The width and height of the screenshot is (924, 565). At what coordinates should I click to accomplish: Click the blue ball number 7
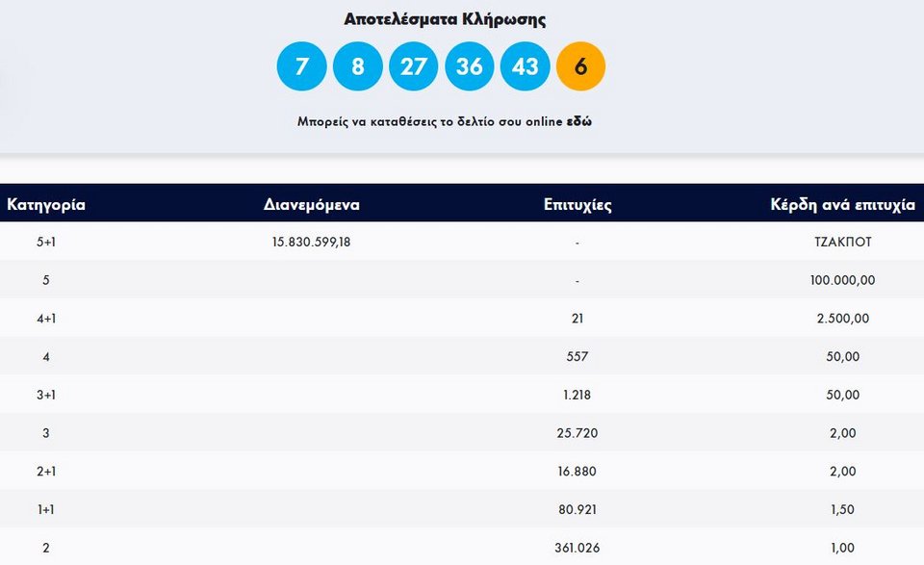301,66
